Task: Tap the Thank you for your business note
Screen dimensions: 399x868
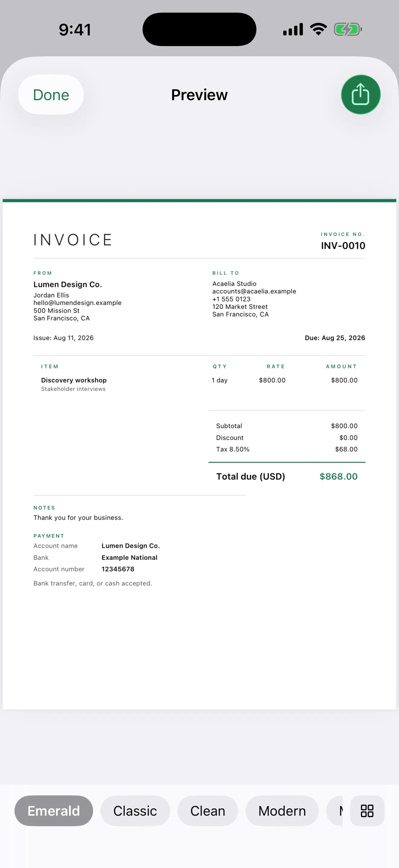Action: [78, 518]
